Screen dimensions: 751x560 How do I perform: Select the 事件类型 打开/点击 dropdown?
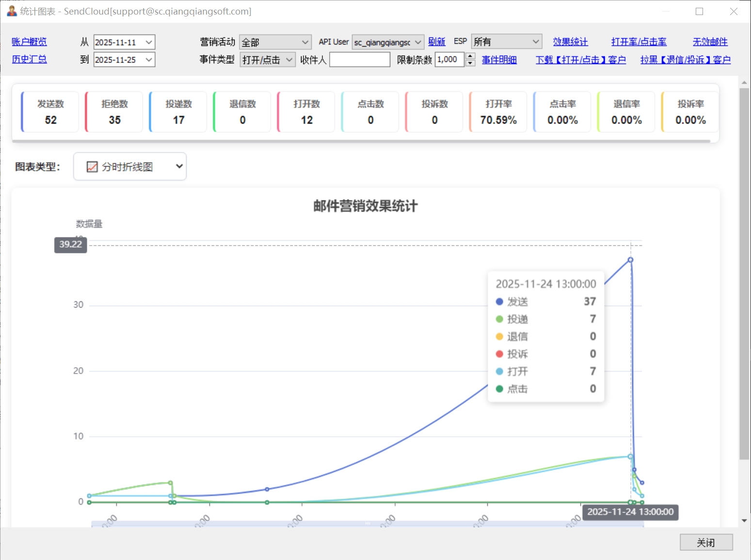pos(267,60)
